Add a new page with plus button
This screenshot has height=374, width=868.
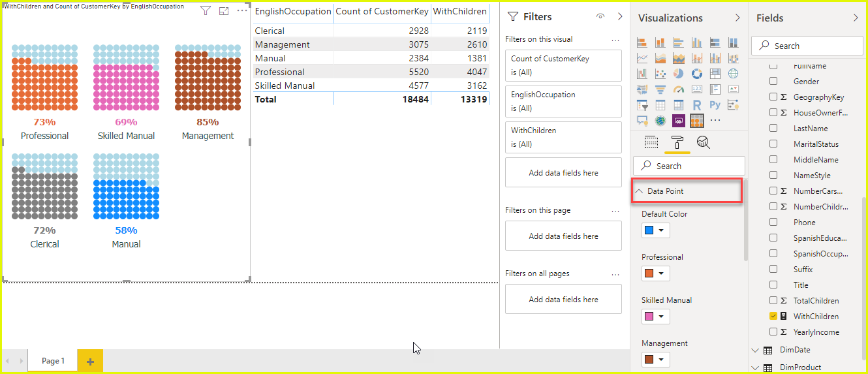[x=90, y=362]
